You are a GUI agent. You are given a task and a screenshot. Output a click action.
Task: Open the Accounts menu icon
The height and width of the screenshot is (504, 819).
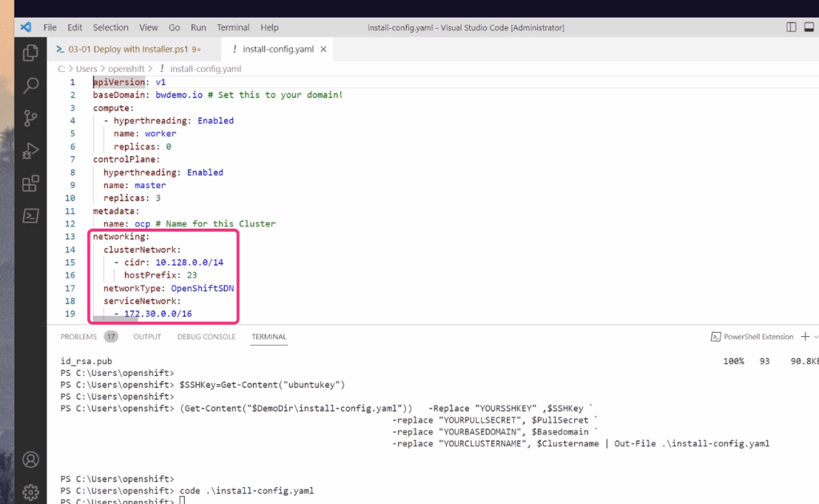[x=30, y=460]
